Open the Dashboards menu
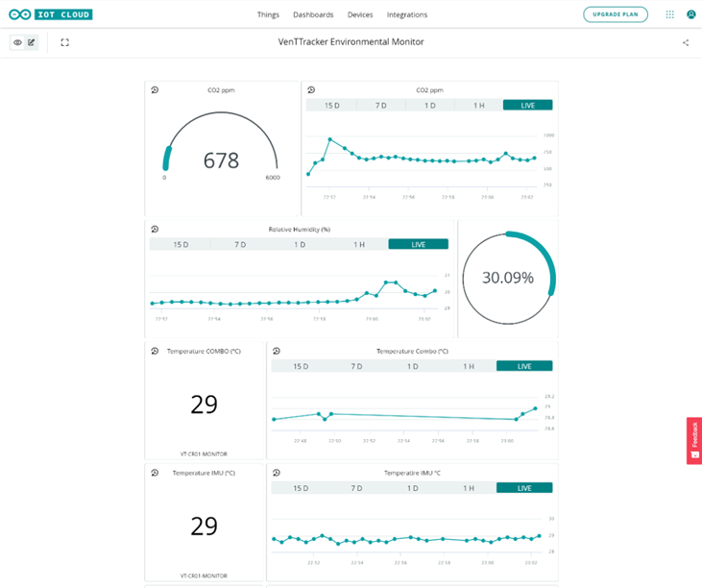This screenshot has width=702, height=588. (313, 14)
